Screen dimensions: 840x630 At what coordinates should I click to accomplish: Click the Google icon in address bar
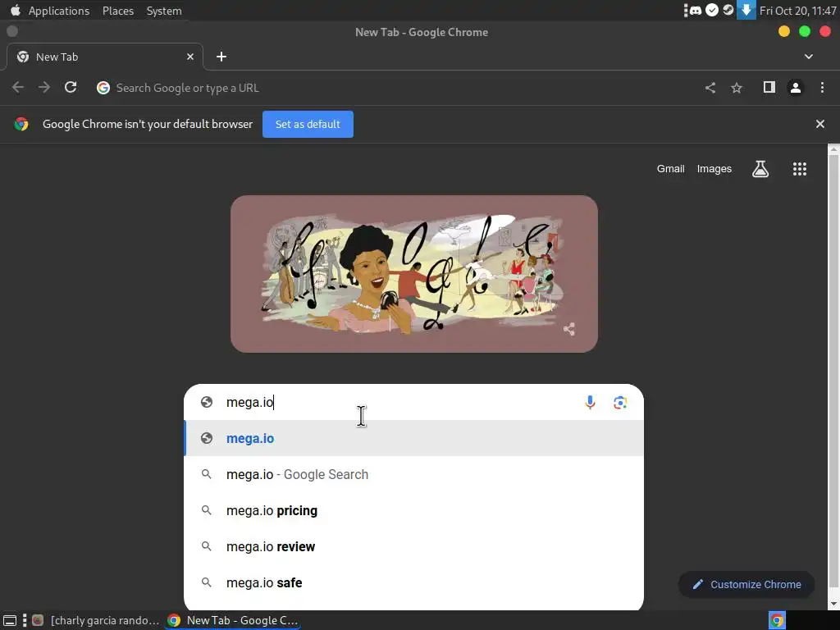pyautogui.click(x=103, y=88)
